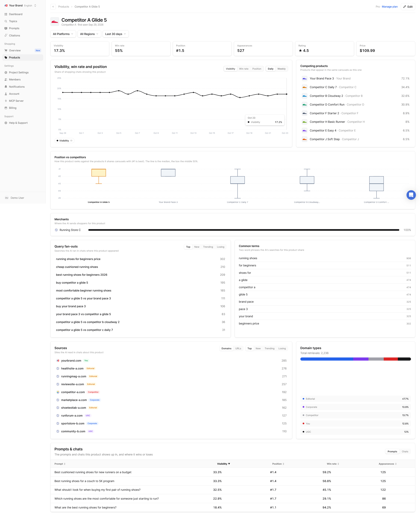Click blue Editorial segment of domain types bar
Image resolution: width=420 pixels, height=517 pixels.
coord(327,359)
